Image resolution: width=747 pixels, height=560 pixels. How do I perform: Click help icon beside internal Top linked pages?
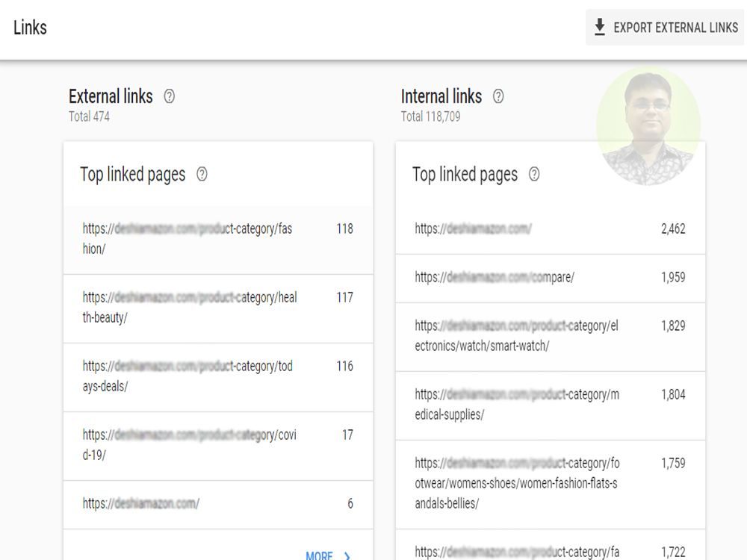(x=534, y=174)
